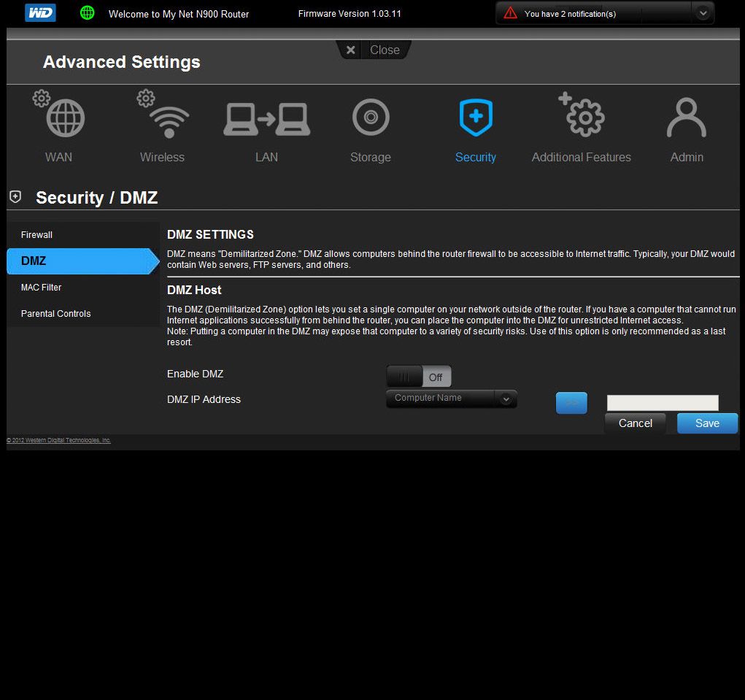This screenshot has width=745, height=700.
Task: Open the Computer Name dropdown
Action: (451, 399)
